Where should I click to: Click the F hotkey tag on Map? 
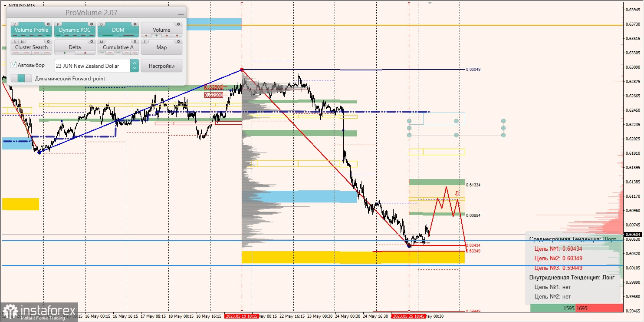[145, 42]
